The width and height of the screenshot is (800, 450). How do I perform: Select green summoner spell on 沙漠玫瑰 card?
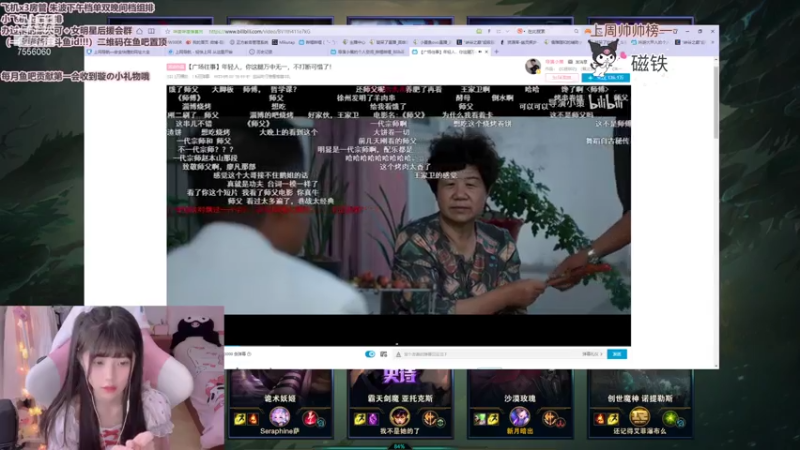480,419
